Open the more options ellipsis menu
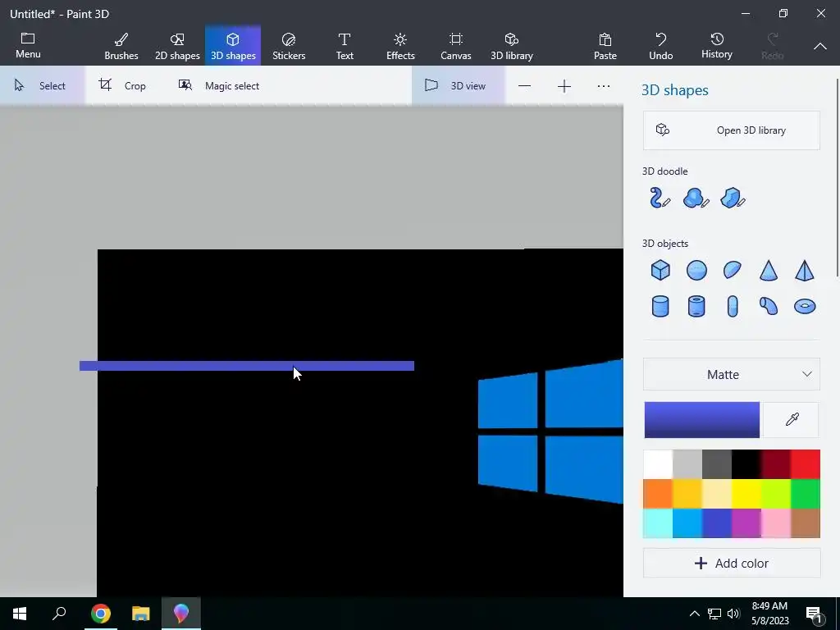 pyautogui.click(x=604, y=86)
